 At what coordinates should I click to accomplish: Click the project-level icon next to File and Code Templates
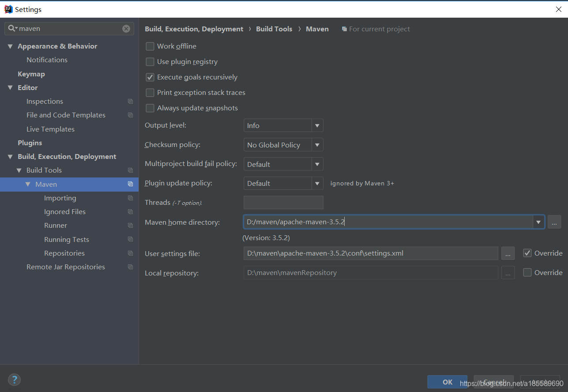coord(130,115)
